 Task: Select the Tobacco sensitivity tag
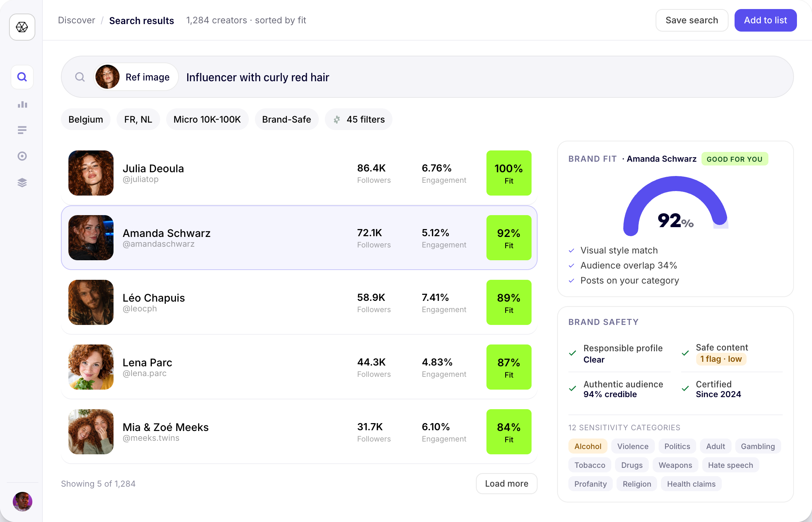pyautogui.click(x=590, y=465)
